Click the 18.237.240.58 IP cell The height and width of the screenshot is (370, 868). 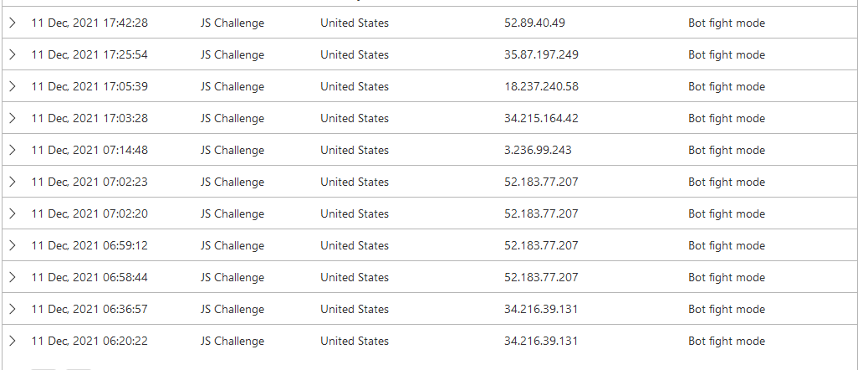pos(541,87)
